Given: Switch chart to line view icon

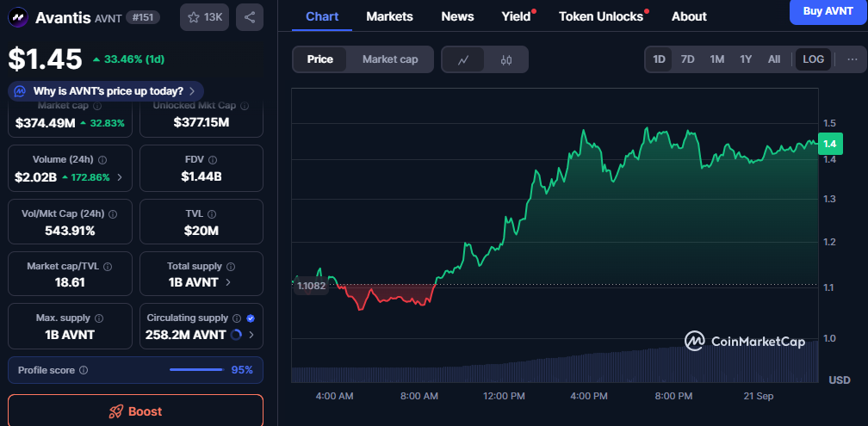Looking at the screenshot, I should [463, 59].
